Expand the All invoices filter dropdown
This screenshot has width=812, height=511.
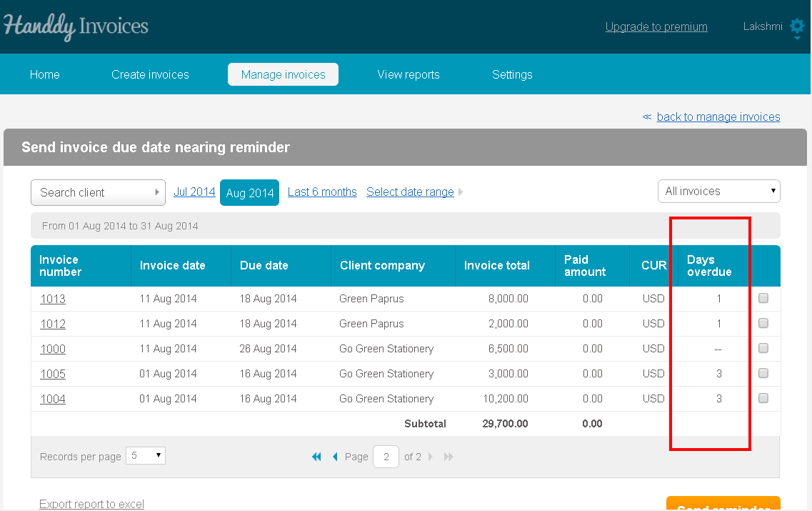(718, 192)
